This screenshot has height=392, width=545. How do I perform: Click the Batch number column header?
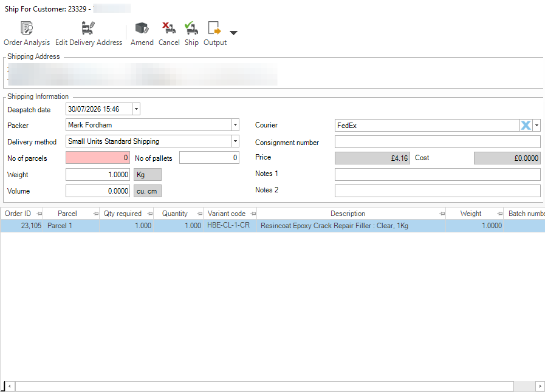tap(525, 214)
